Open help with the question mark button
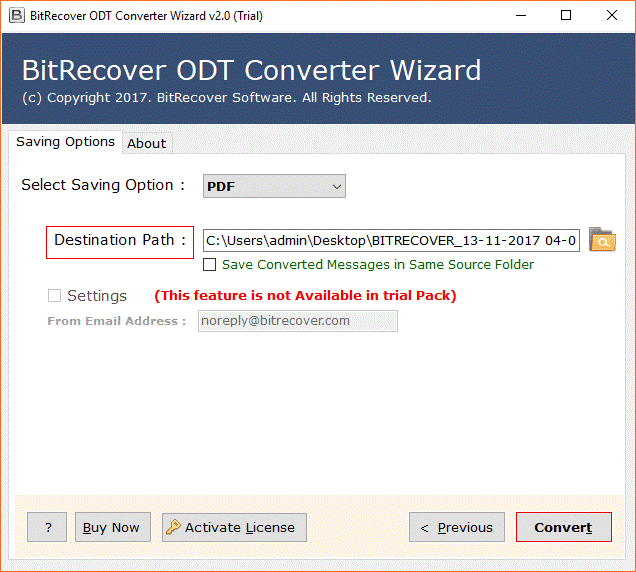The height and width of the screenshot is (572, 636). (47, 527)
